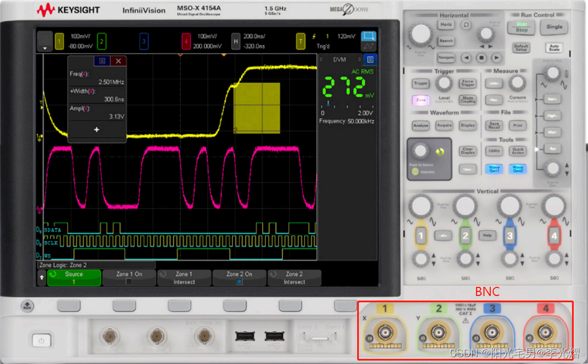Open Zone 1 Intersect softkey options

point(184,278)
